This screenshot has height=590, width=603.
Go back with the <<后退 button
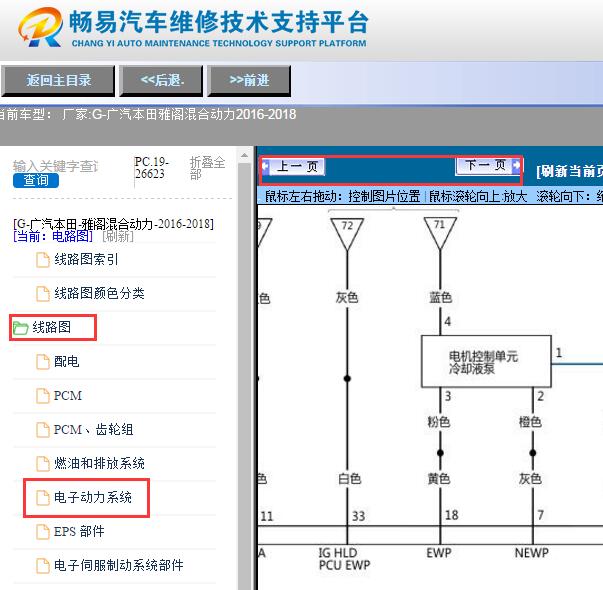click(x=161, y=80)
